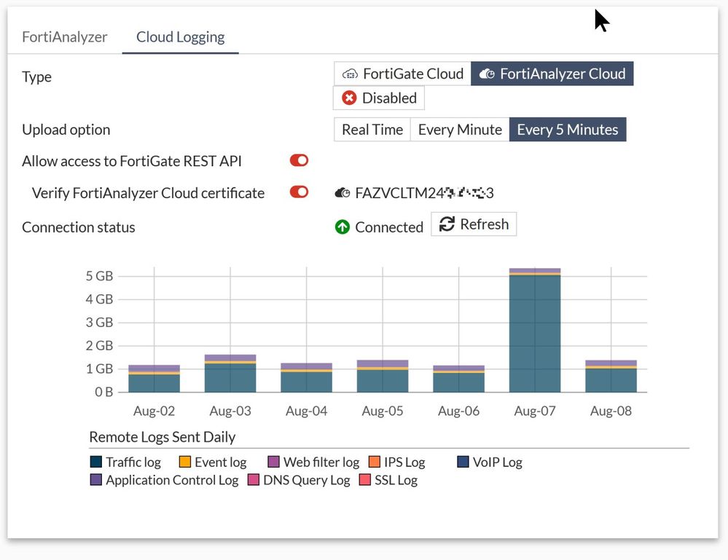Viewport: 728px width, 560px height.
Task: Click the Application Control Log legend swatch
Action: 96,481
